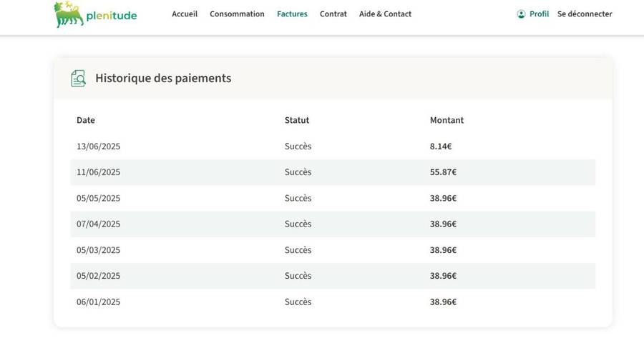Select the Factures navigation tab
644x343 pixels.
click(292, 14)
